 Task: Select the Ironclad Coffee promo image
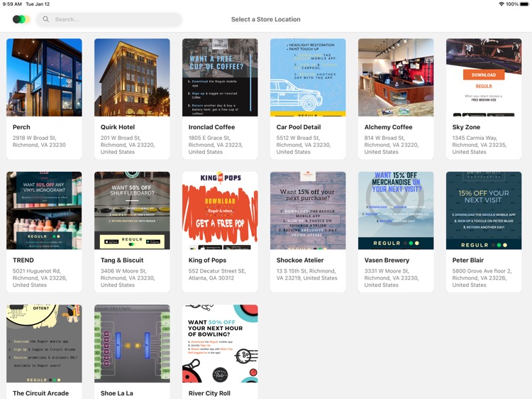(220, 77)
